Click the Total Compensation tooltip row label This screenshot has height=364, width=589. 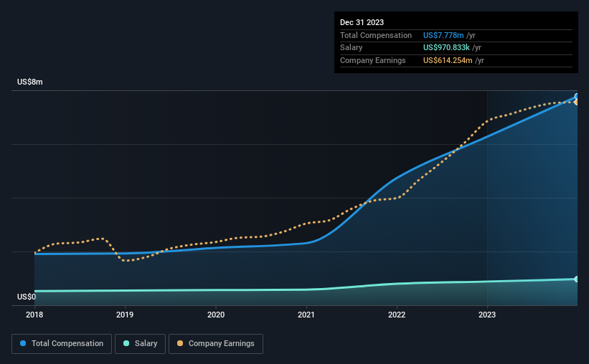click(376, 35)
